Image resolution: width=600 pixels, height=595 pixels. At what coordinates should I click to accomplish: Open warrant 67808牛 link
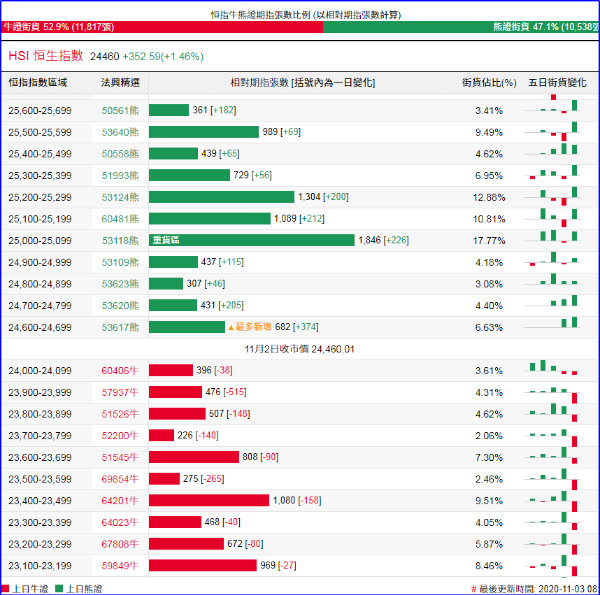coord(119,544)
